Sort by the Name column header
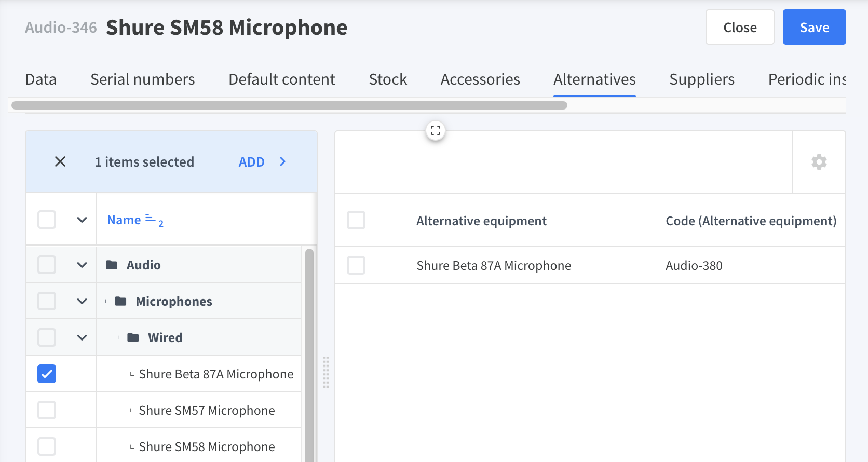Screen dimensions: 868x462 (124, 220)
